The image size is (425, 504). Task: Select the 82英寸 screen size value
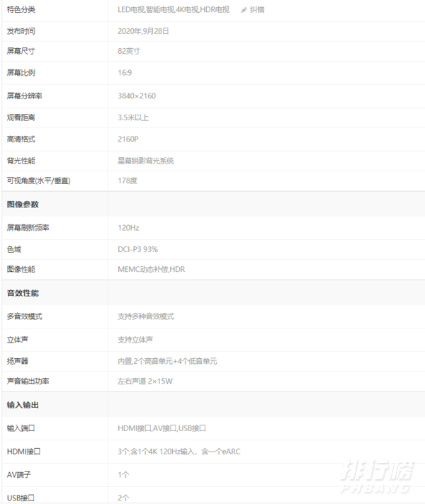pos(130,52)
